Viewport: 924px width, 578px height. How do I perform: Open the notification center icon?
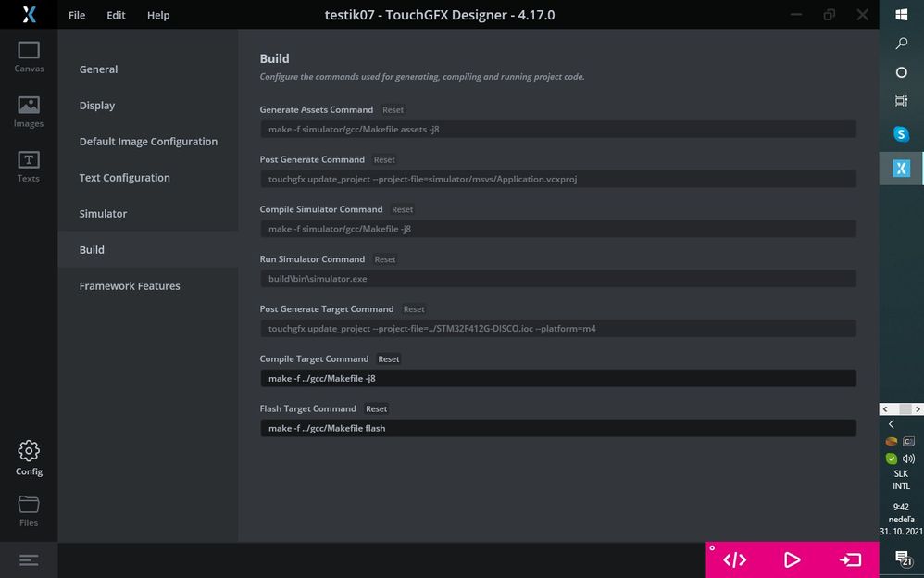tap(902, 558)
